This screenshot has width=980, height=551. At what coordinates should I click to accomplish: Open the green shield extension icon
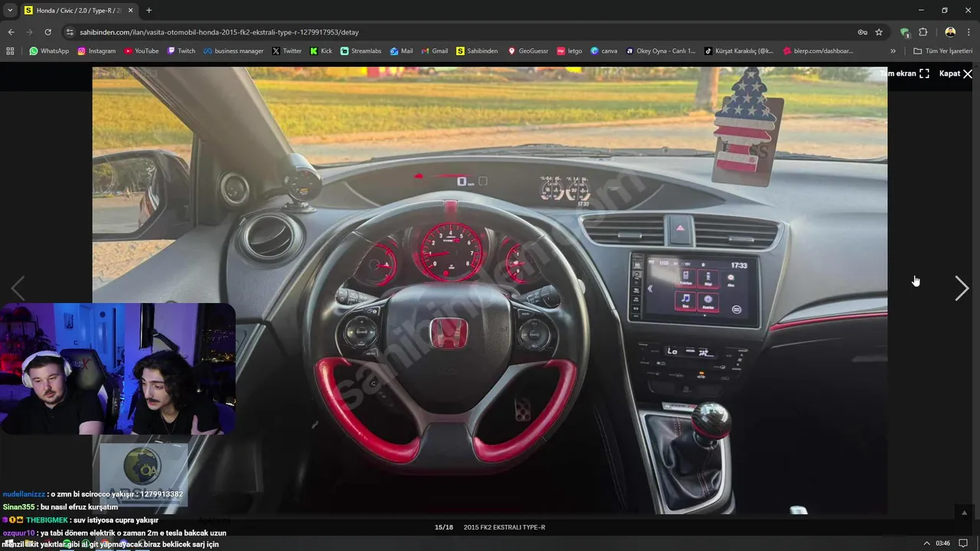905,32
